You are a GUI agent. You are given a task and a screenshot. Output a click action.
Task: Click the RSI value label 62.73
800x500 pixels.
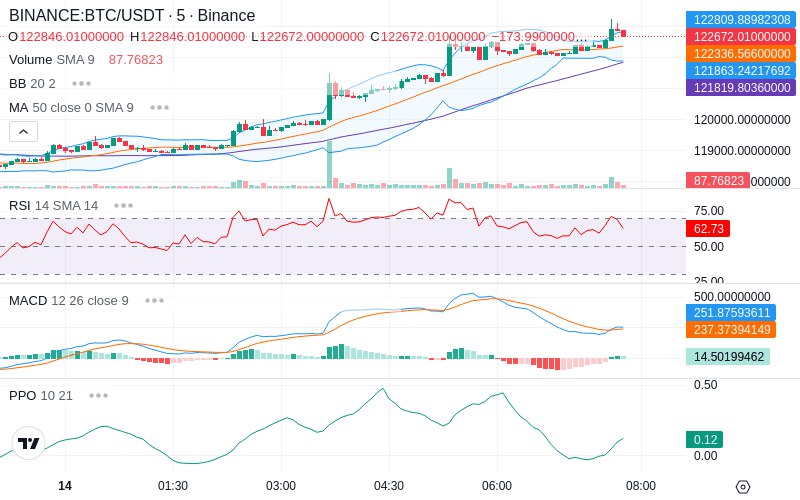click(708, 229)
